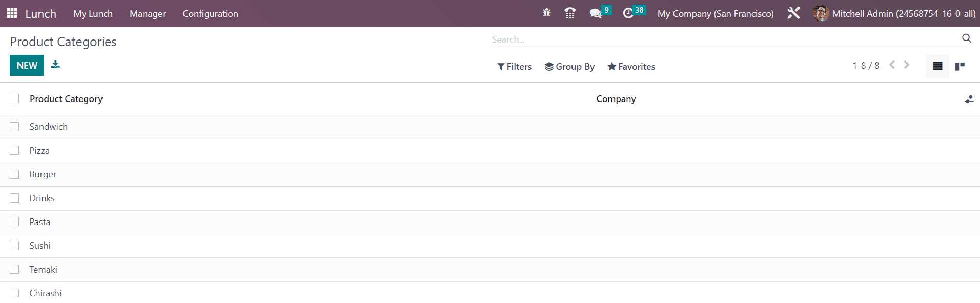
Task: Open the Favorites dropdown
Action: point(631,67)
